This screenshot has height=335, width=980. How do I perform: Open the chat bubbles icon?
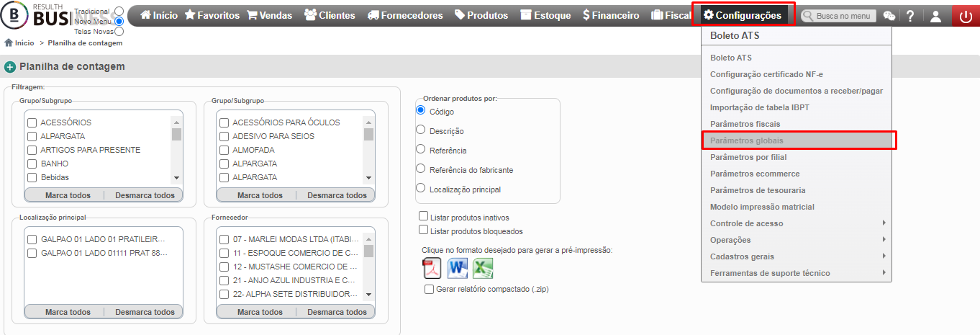pyautogui.click(x=889, y=16)
